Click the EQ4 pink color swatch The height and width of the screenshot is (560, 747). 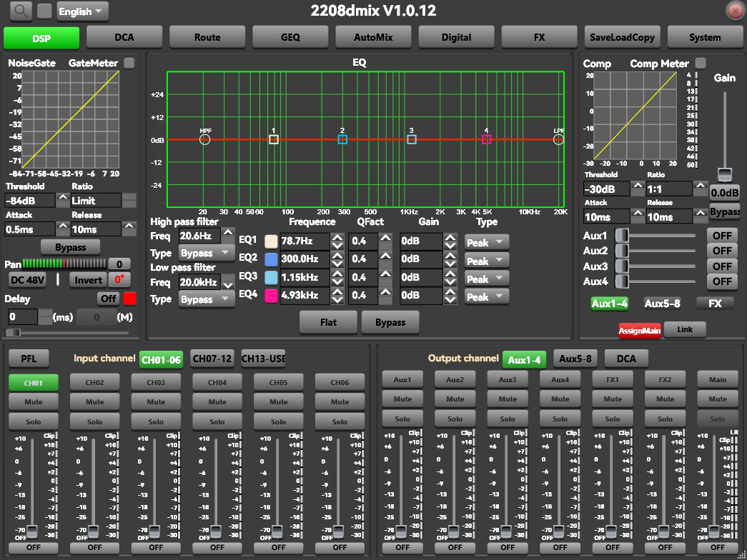[x=272, y=295]
